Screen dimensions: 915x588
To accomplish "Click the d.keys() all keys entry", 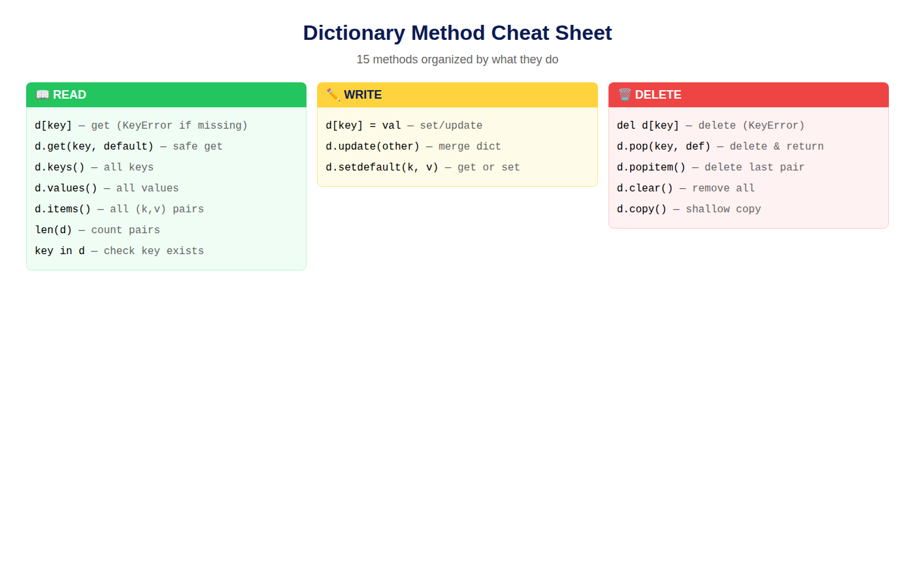I will coord(94,167).
